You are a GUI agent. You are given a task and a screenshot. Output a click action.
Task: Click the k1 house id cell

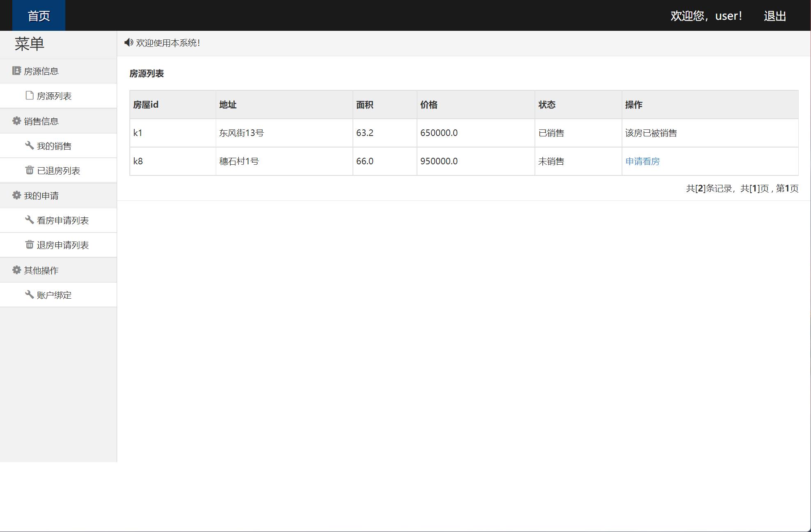pyautogui.click(x=138, y=133)
